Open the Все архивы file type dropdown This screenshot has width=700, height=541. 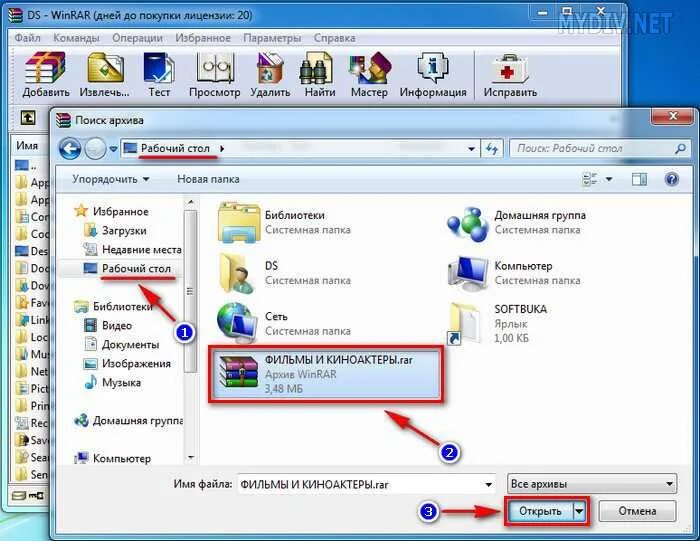(x=592, y=484)
